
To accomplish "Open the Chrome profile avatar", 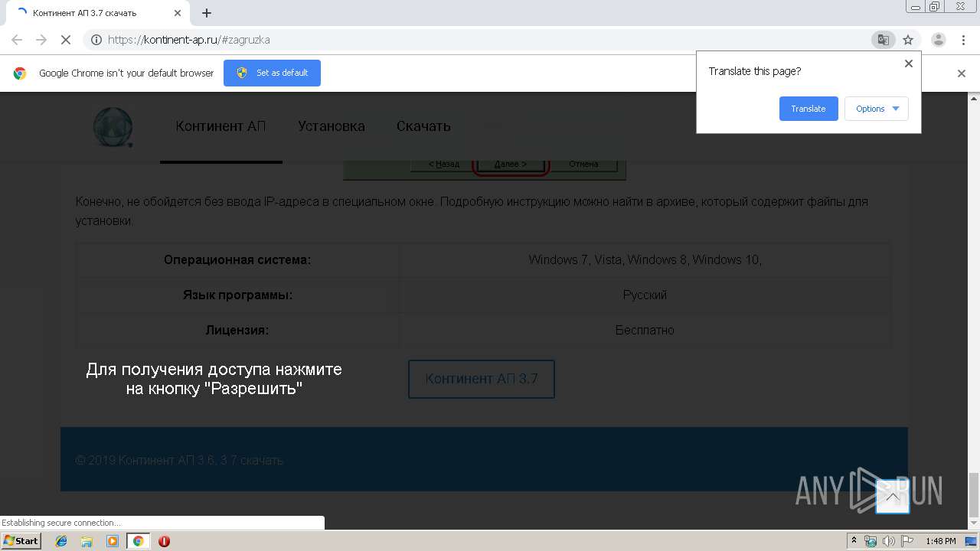I will (939, 40).
